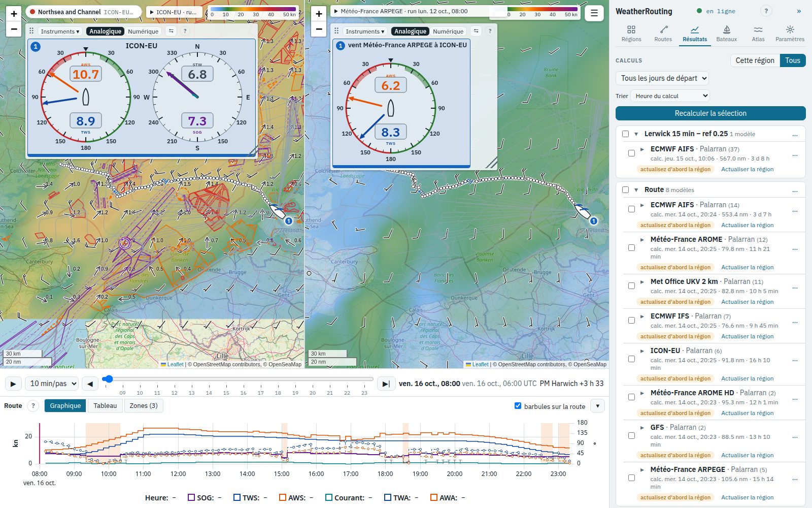Select the Résultats tab

coord(694,34)
